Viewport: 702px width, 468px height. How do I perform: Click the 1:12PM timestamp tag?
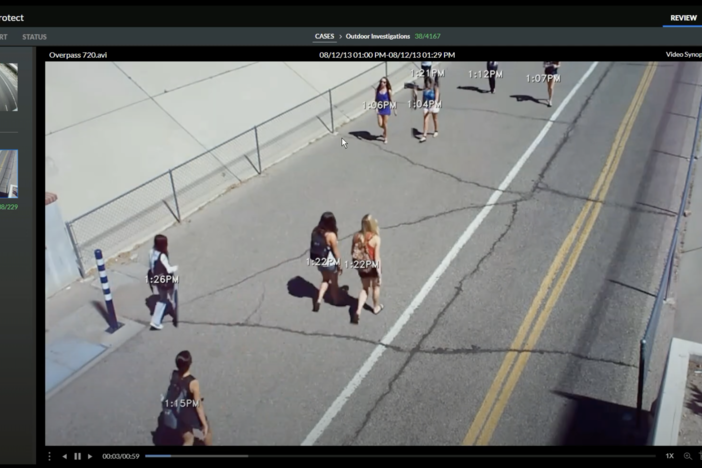(x=485, y=74)
